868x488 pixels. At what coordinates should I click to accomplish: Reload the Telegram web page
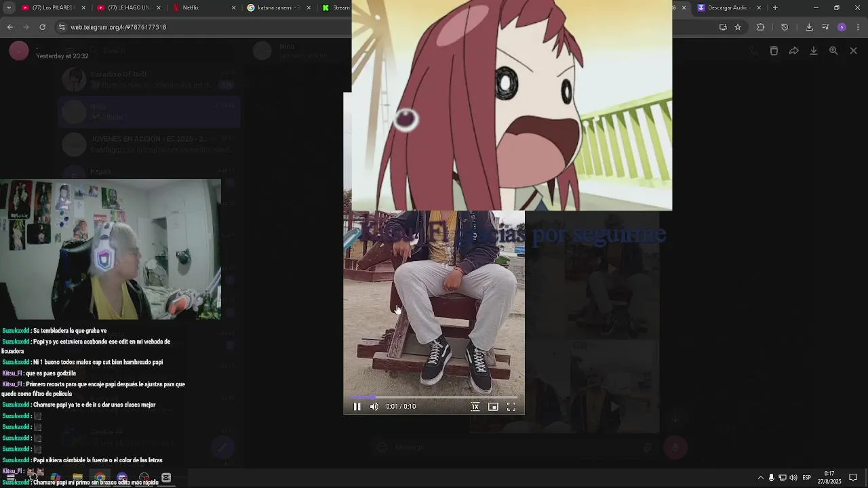[x=42, y=27]
